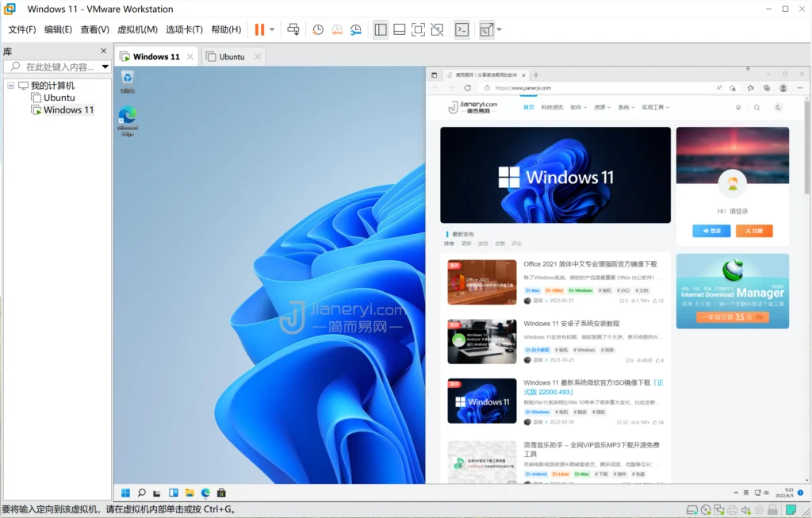
Task: Click the website search magnifier icon
Action: pos(756,107)
